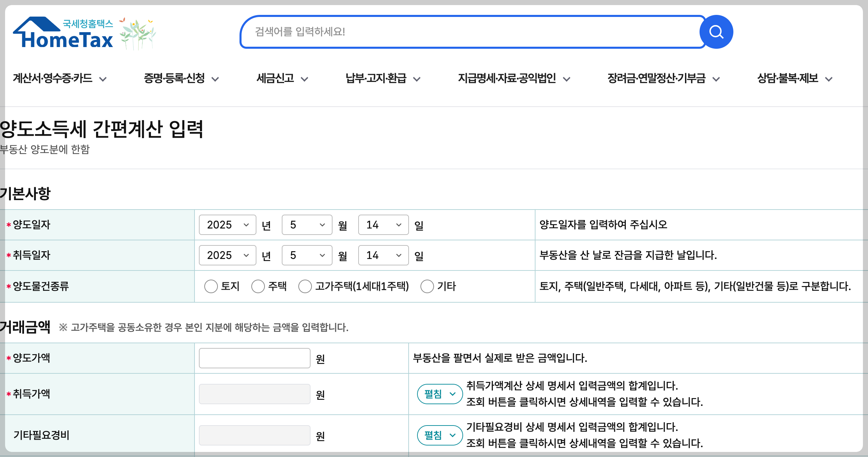
Task: Expand 취득가액 펼침 button
Action: pos(440,394)
